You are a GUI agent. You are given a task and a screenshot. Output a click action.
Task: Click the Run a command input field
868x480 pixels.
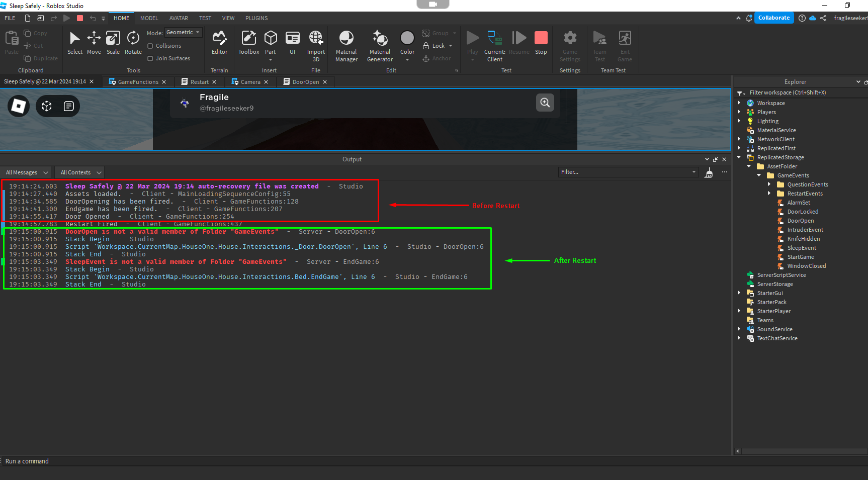(101, 461)
